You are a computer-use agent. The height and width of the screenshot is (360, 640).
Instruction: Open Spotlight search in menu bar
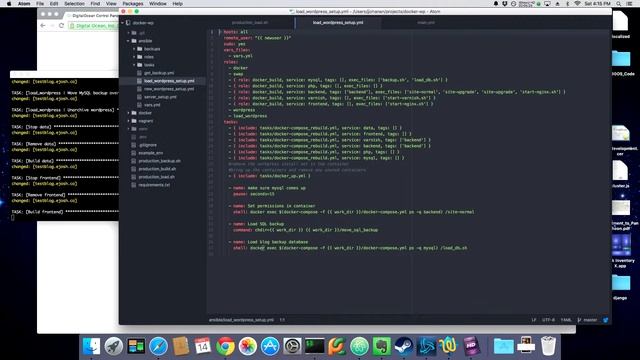click(x=619, y=4)
